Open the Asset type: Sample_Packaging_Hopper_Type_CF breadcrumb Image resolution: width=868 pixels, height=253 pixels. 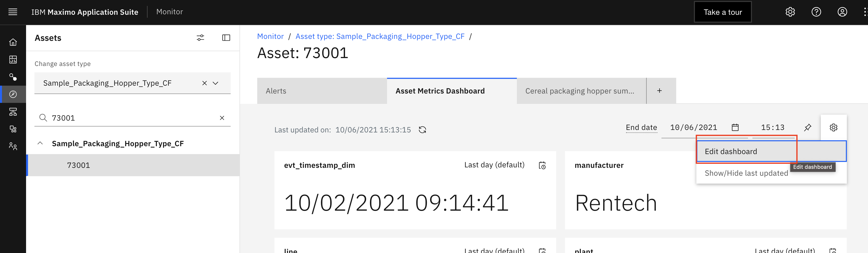tap(380, 36)
